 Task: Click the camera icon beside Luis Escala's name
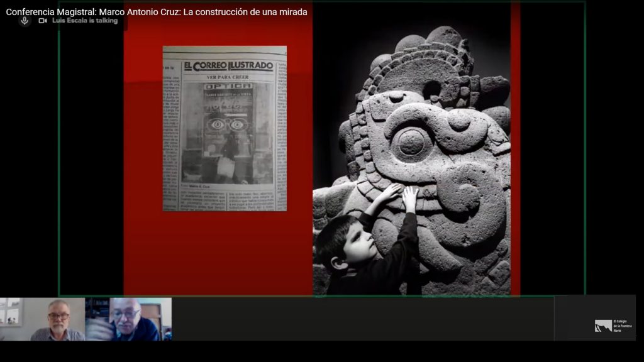point(43,21)
